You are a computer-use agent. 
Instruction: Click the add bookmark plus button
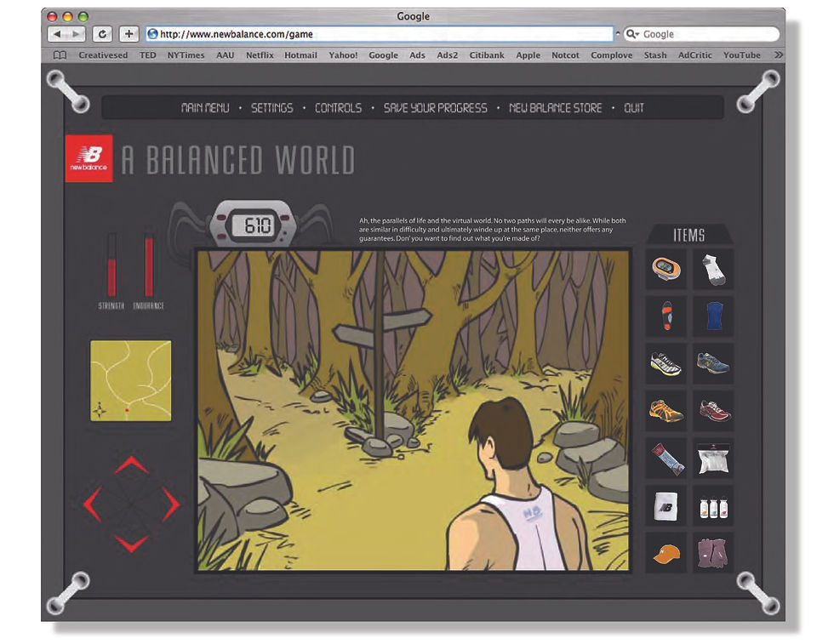[x=129, y=34]
